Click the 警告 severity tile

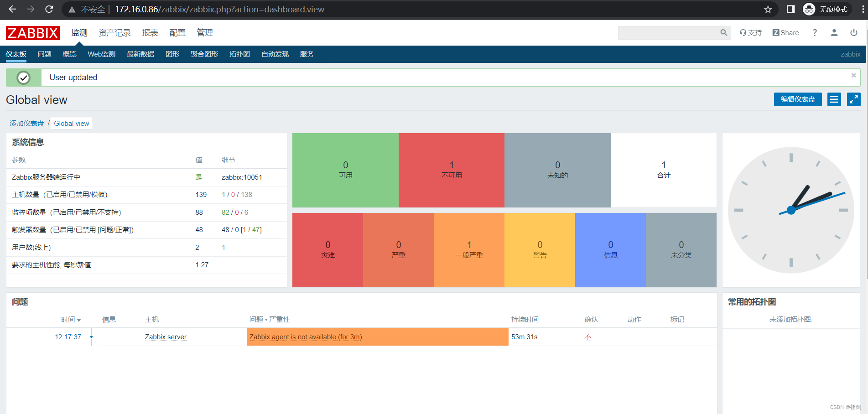540,250
